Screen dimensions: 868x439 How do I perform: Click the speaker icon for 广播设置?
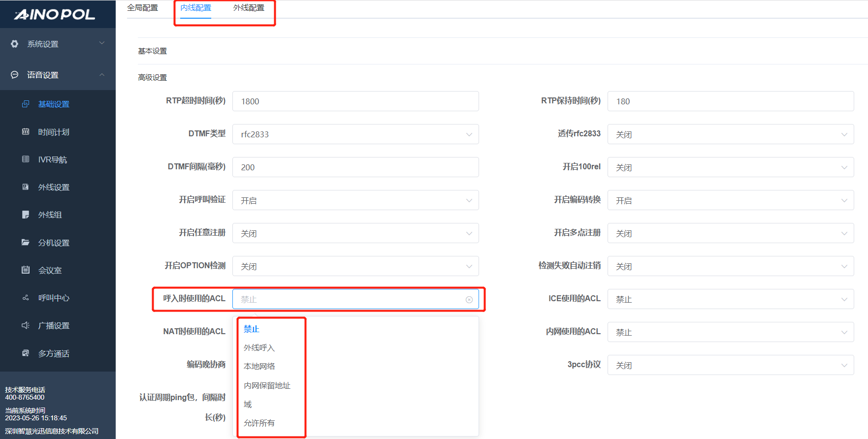point(26,325)
